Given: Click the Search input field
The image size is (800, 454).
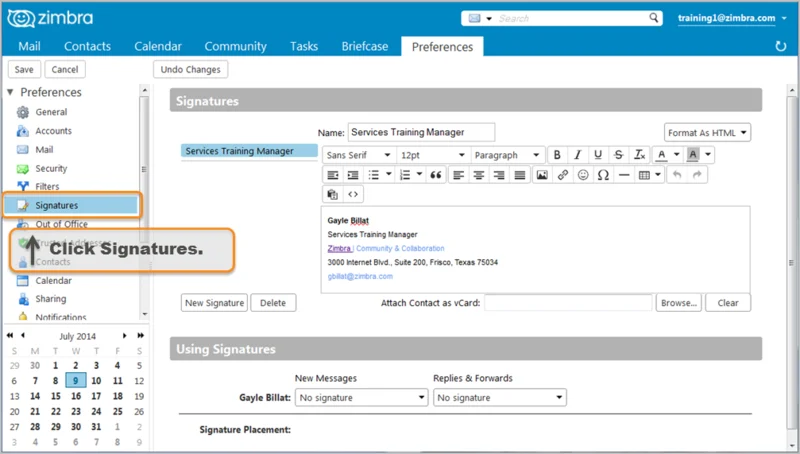Looking at the screenshot, I should point(570,18).
